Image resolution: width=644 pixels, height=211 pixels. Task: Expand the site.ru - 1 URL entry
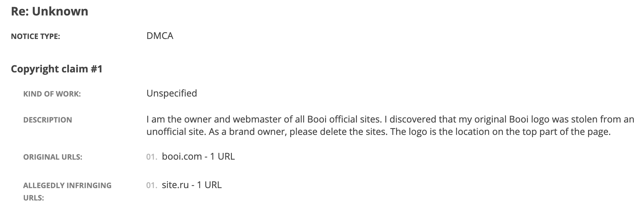192,185
